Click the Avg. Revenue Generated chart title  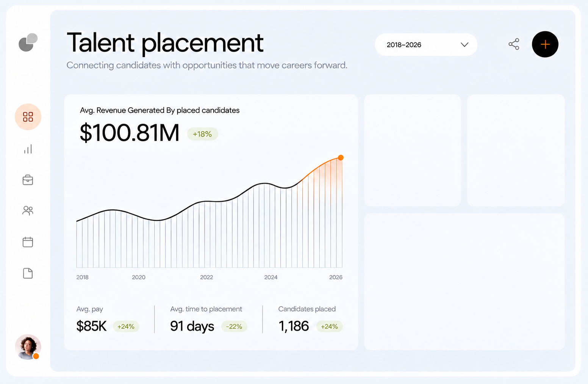click(x=160, y=110)
